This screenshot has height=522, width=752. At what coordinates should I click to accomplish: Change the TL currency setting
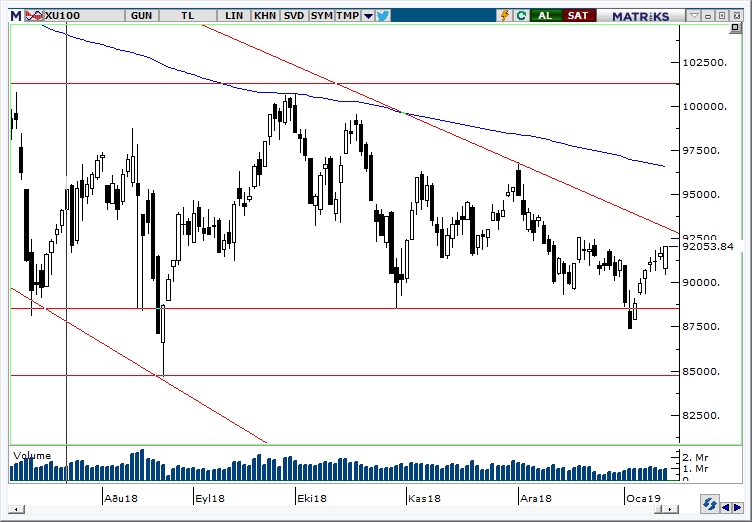coord(188,16)
